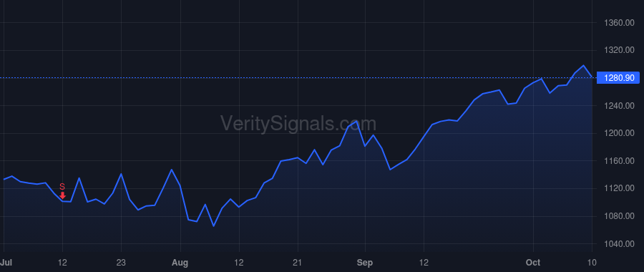Click the 1040.00 price axis label
Viewport: 644px width, 272px height.
click(x=620, y=243)
